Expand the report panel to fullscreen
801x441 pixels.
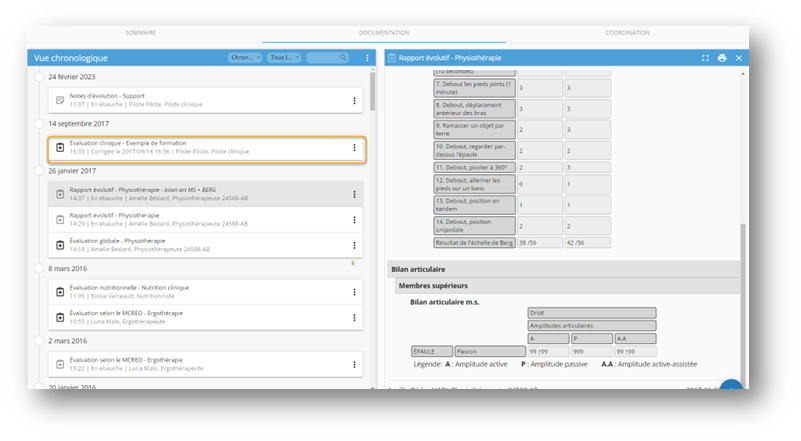pyautogui.click(x=705, y=58)
